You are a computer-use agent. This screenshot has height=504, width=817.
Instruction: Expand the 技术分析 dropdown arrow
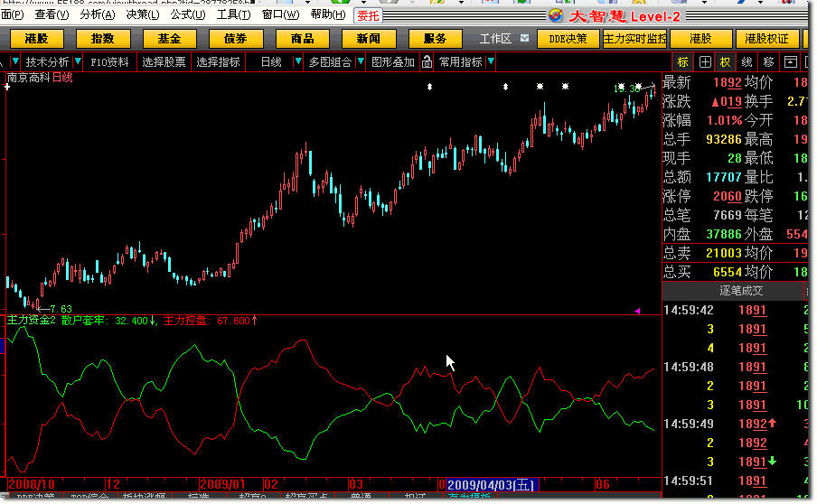78,61
